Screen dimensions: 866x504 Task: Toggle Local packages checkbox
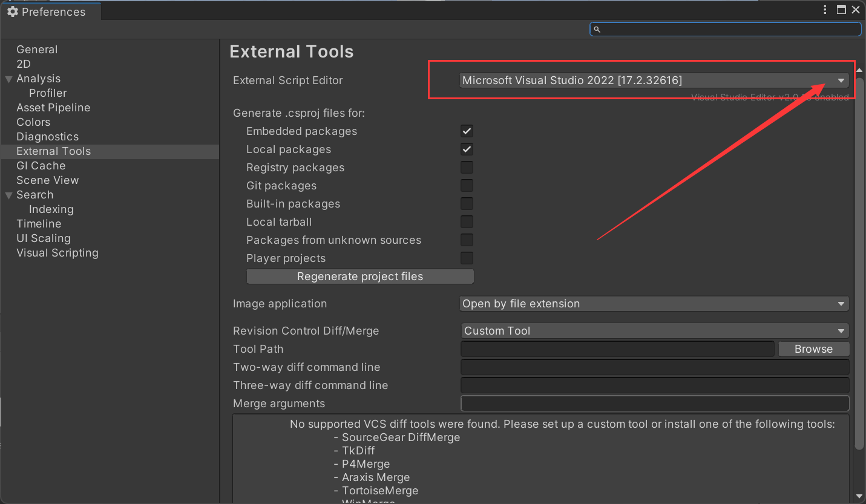[467, 149]
